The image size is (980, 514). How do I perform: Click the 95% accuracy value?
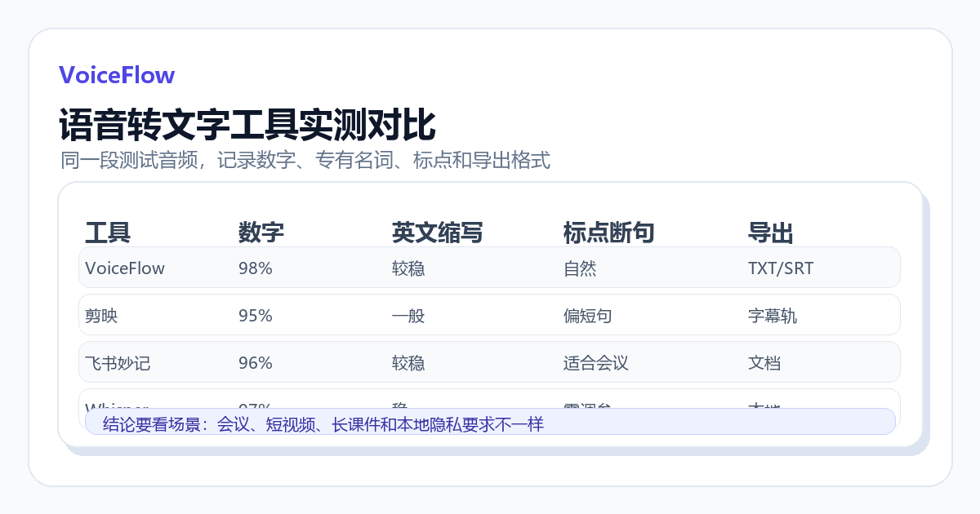tap(256, 315)
